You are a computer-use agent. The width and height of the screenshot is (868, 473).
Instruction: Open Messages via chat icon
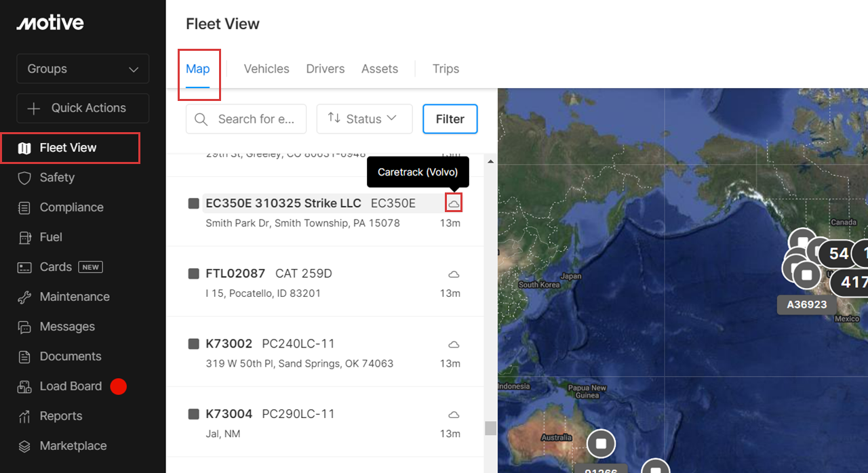coord(24,327)
